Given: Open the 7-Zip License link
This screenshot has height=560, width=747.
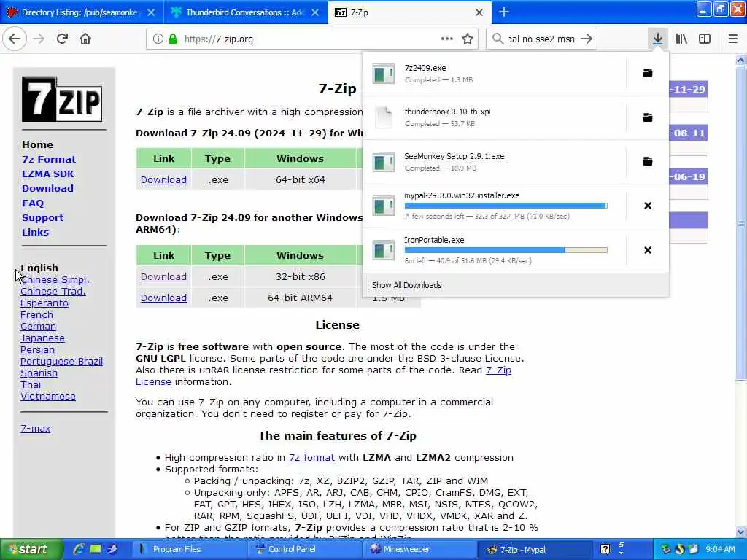Looking at the screenshot, I should (323, 376).
